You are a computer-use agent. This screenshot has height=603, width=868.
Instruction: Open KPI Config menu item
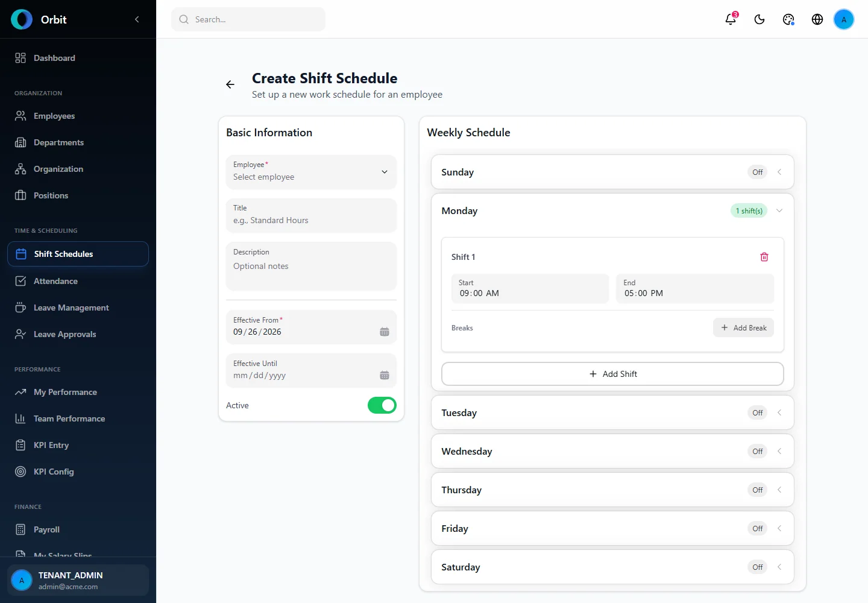(x=78, y=472)
